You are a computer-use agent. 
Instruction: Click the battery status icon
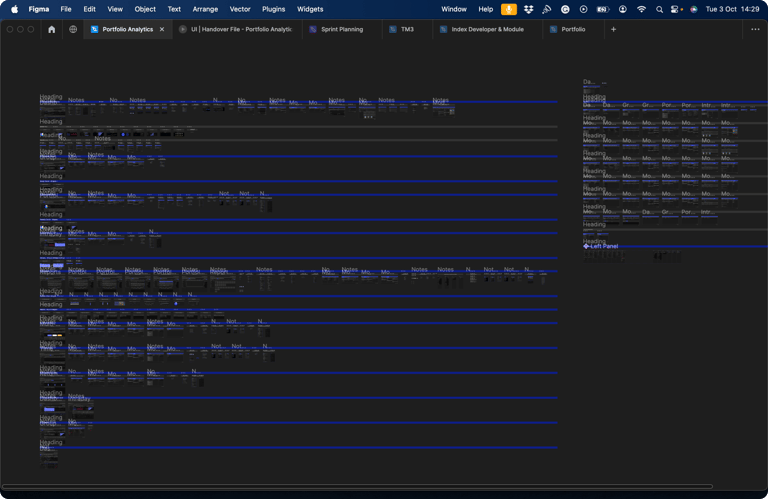pyautogui.click(x=603, y=9)
